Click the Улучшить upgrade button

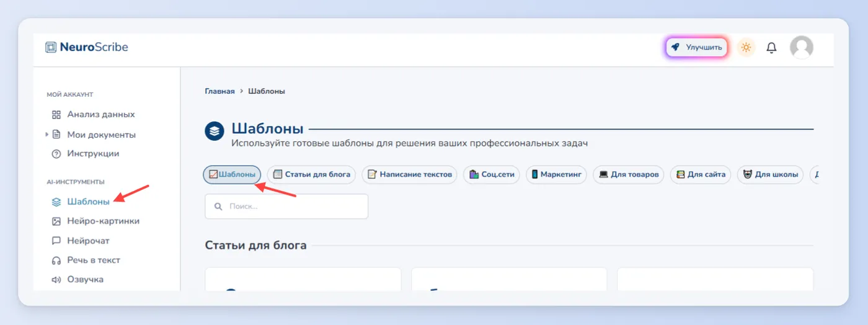(x=696, y=48)
